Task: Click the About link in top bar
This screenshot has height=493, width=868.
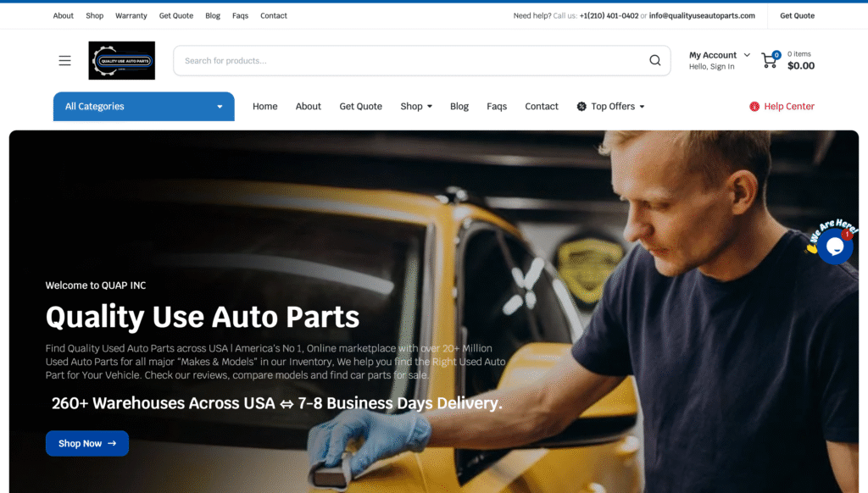Action: point(63,15)
